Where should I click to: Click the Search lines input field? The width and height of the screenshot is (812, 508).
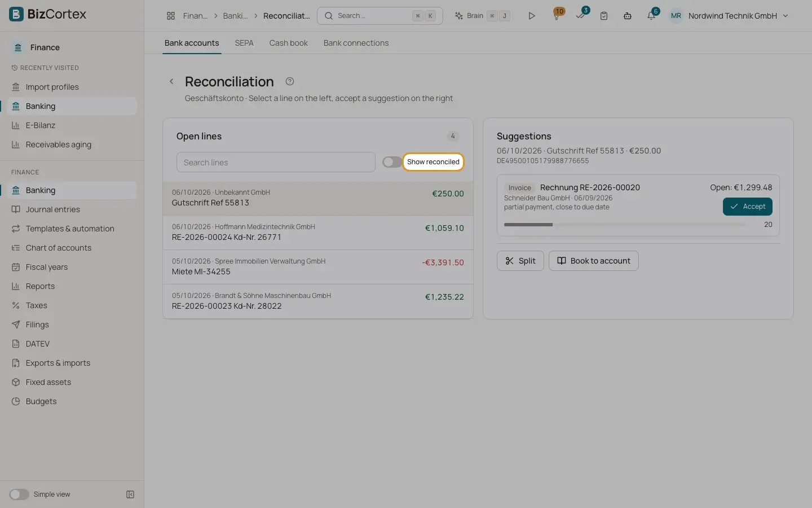click(x=276, y=163)
